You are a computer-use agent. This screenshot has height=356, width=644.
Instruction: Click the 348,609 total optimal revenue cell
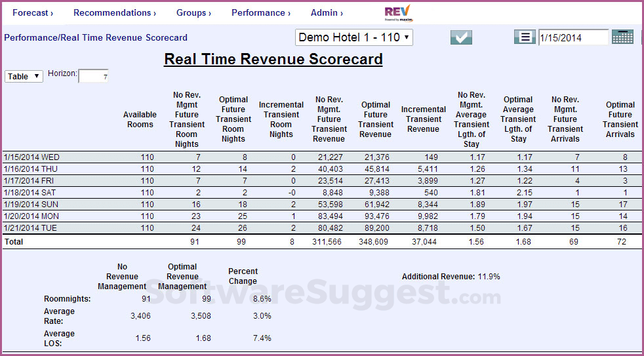tap(373, 242)
